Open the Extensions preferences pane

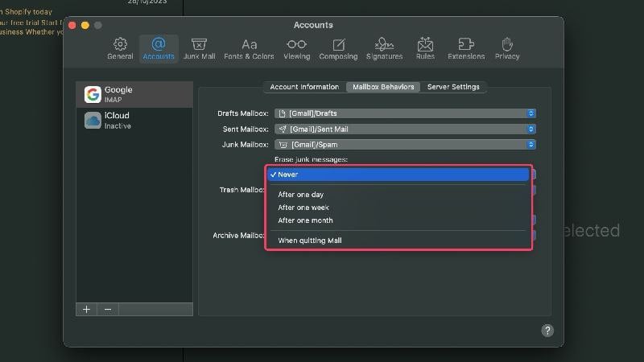[x=466, y=48]
